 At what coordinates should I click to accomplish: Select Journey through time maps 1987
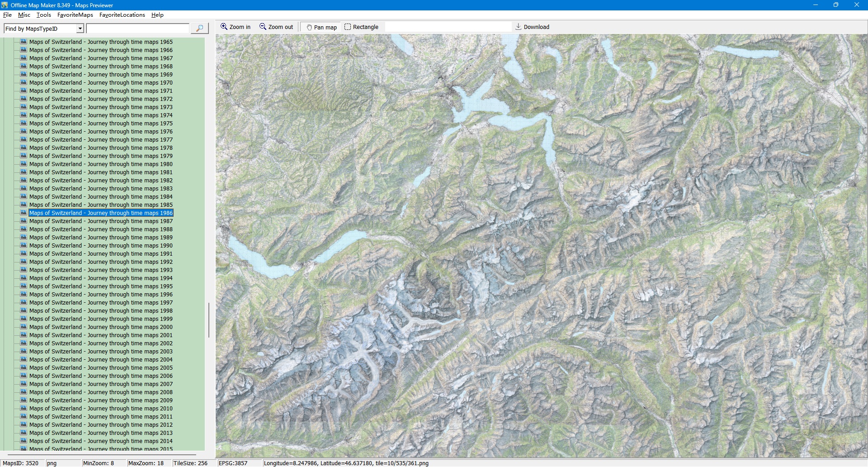pos(101,221)
